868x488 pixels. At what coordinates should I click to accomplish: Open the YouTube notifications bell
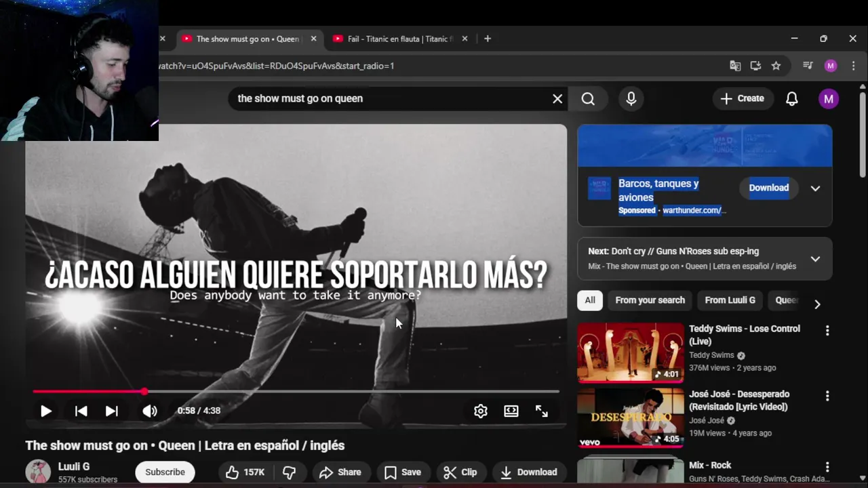tap(792, 99)
